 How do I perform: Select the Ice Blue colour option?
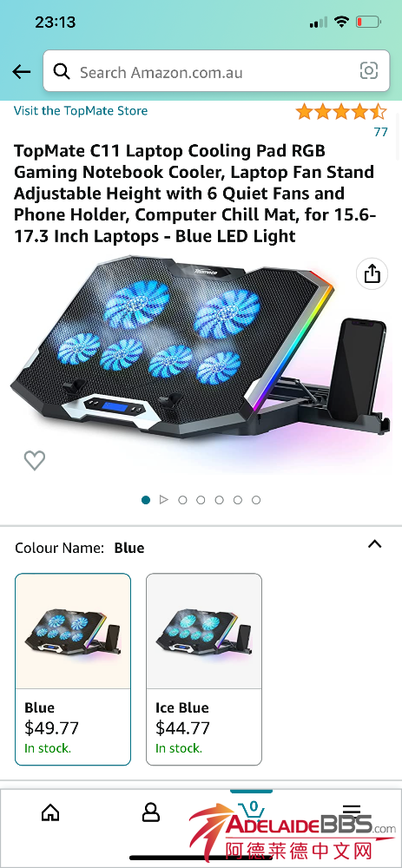[x=204, y=669]
